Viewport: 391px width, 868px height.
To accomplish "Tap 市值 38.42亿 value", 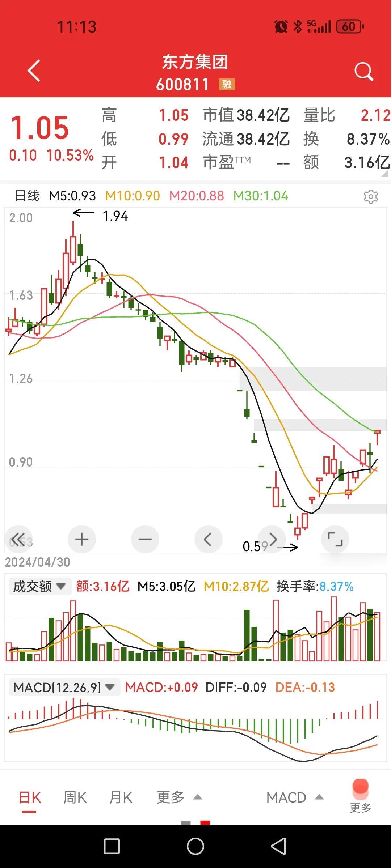I will (x=263, y=115).
